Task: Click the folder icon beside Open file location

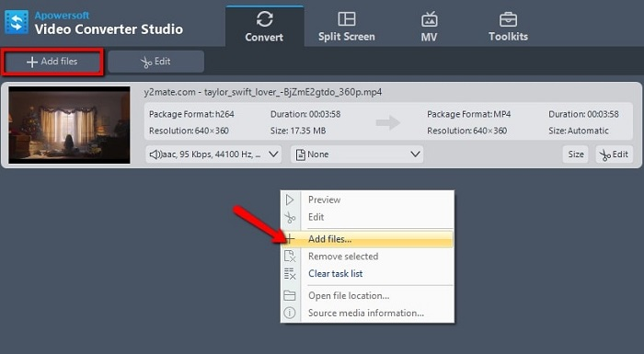Action: pos(290,296)
